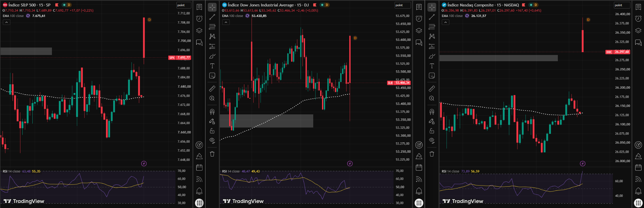Select gray rectangle drawing on Dow Jones chart
This screenshot has height=208, width=644.
point(266,121)
